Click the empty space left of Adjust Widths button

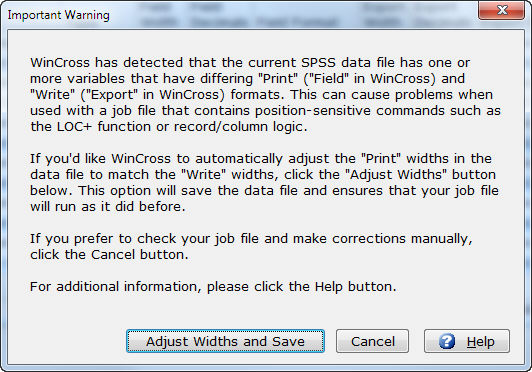coord(68,341)
